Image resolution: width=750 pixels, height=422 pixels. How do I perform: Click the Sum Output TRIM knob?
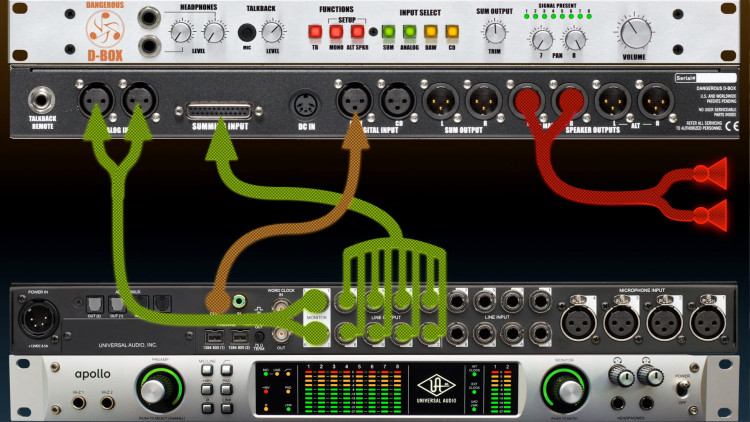495,33
